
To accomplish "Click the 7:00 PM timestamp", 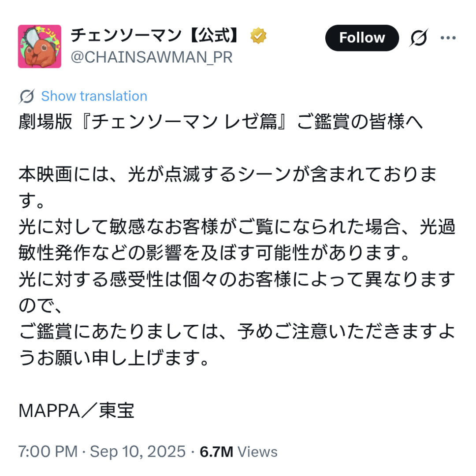I will tap(48, 452).
